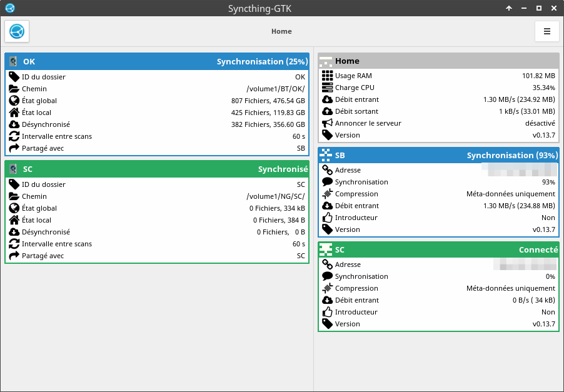Image resolution: width=564 pixels, height=392 pixels.
Task: Collapse the OK folder header
Action: coord(157,61)
